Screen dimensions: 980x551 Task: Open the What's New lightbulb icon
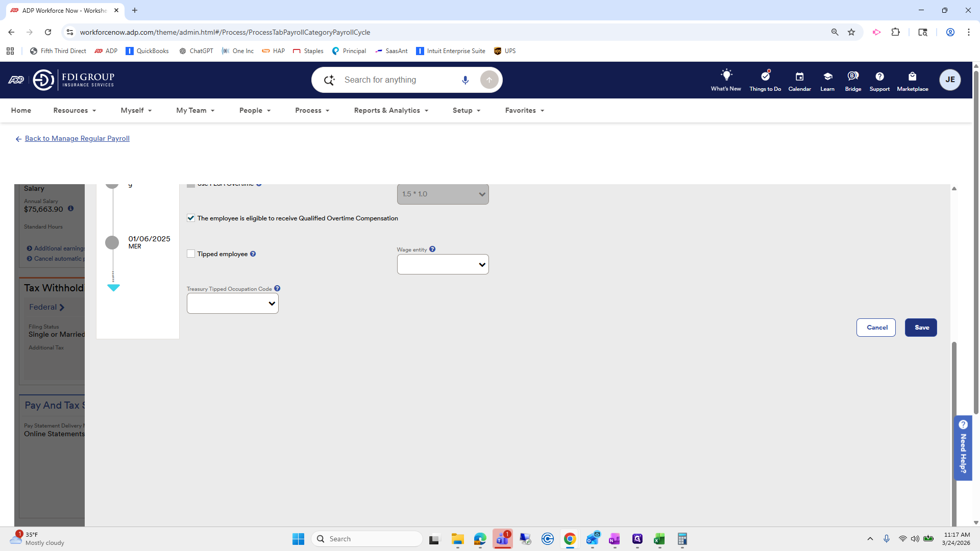[x=726, y=76]
